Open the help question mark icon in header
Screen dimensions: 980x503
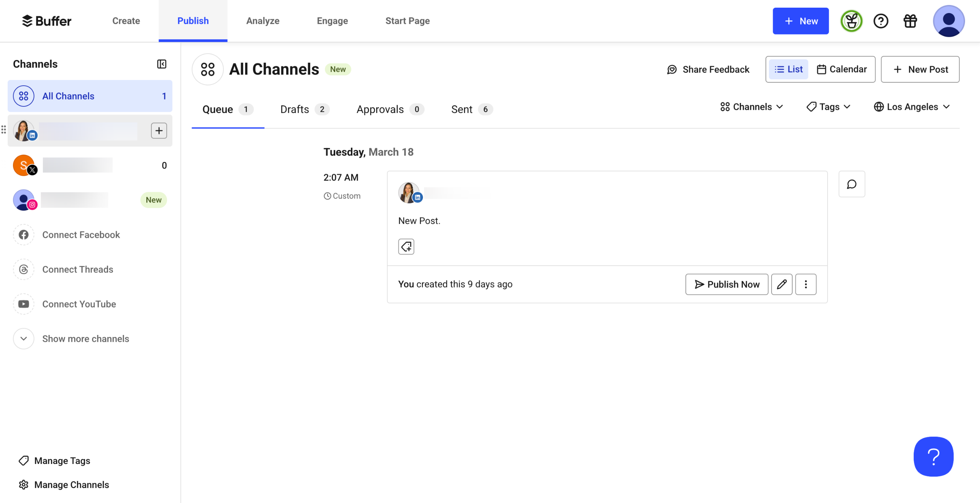880,21
